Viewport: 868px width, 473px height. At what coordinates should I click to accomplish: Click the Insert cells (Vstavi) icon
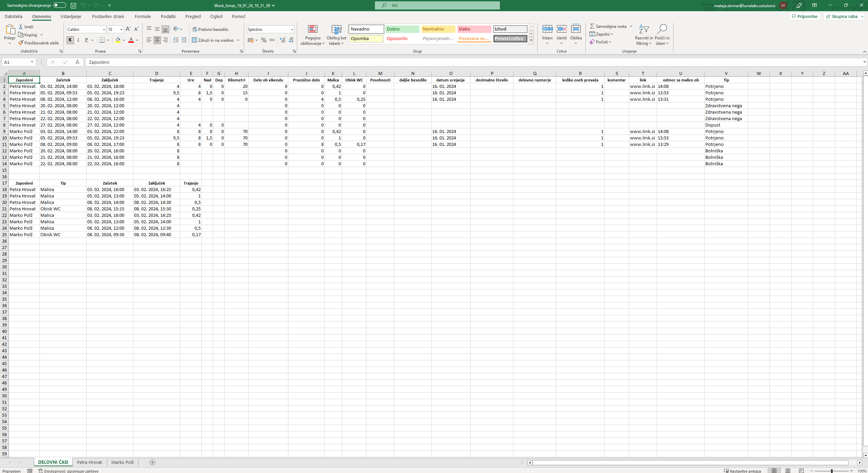[547, 29]
